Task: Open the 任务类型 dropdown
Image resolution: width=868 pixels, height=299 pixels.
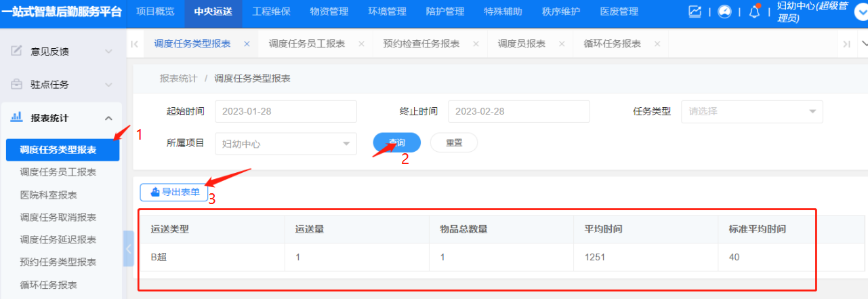Action: pos(753,111)
